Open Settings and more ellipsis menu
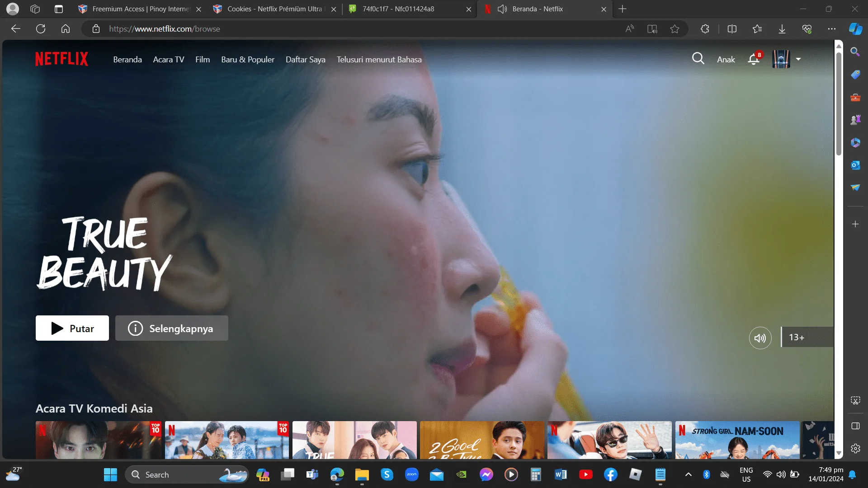Image resolution: width=868 pixels, height=488 pixels. (x=832, y=29)
